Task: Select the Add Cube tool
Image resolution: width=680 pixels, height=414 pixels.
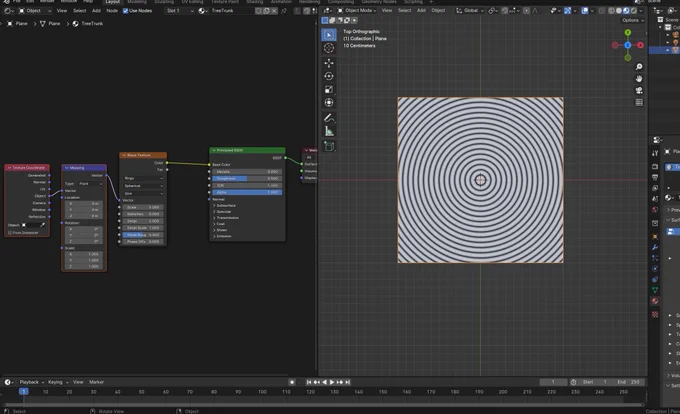Action: click(329, 146)
